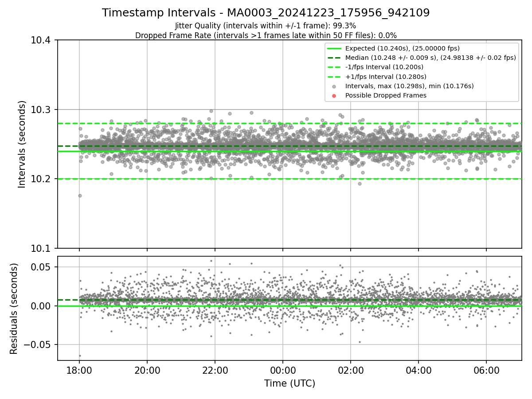Screen dimensions: 532x399
Task: Click legend entry 'Possible Dropped Frames'
Action: click(386, 95)
